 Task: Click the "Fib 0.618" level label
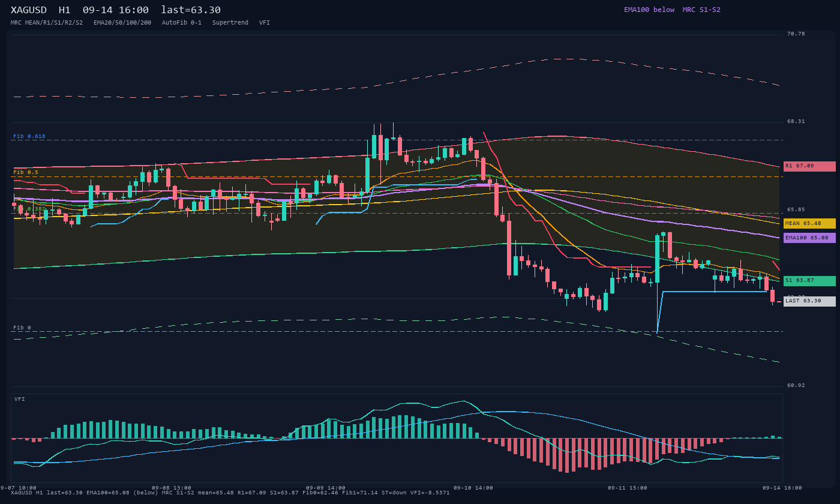[x=29, y=136]
